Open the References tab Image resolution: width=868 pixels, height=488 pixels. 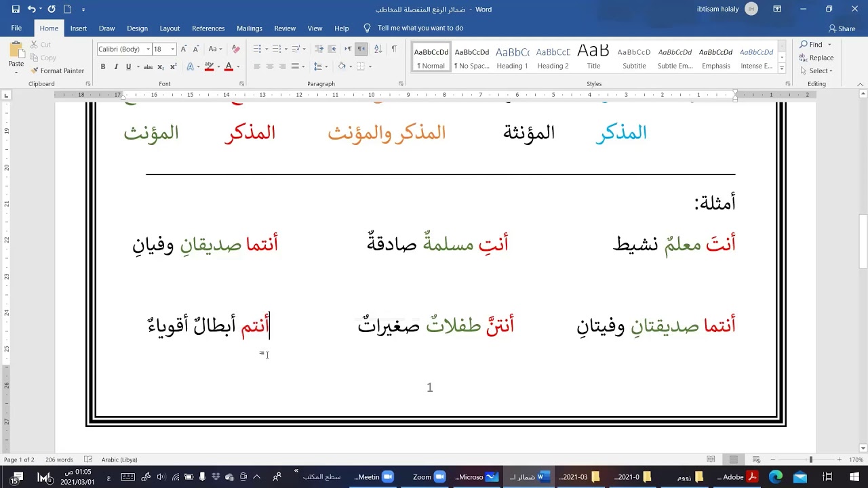208,28
